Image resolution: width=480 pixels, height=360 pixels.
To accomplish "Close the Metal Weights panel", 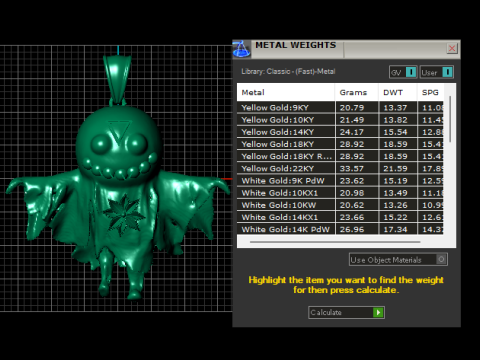I will click(452, 48).
